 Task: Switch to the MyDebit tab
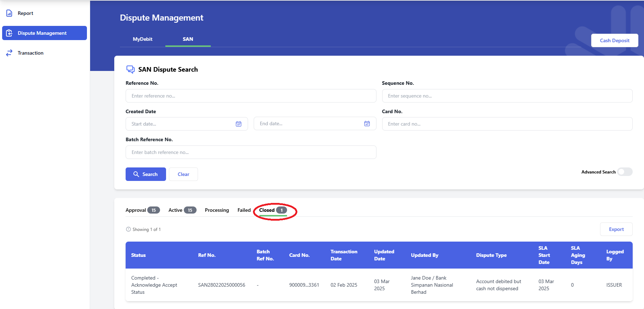(x=143, y=39)
